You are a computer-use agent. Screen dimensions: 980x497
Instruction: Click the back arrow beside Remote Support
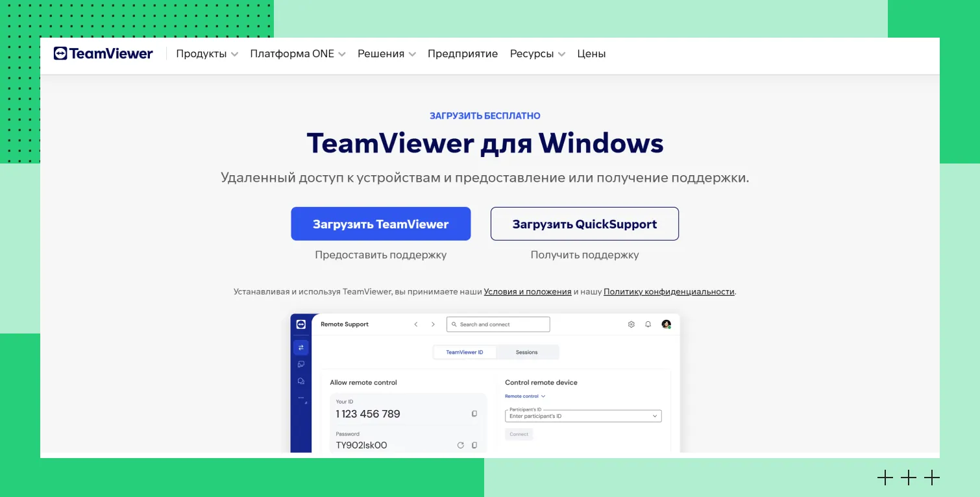[416, 324]
